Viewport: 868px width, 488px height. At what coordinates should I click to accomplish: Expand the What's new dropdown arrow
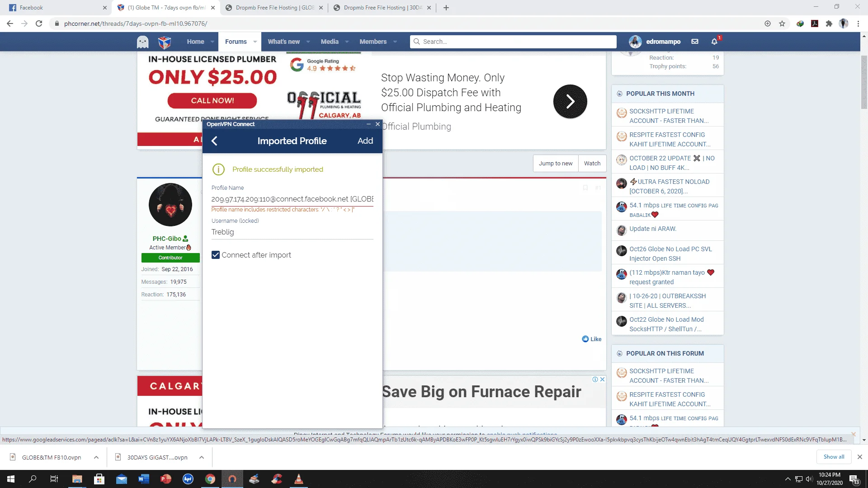[x=308, y=42]
